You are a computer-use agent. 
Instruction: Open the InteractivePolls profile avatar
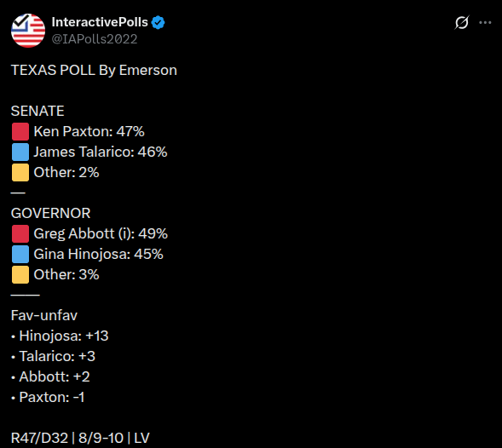tap(28, 31)
